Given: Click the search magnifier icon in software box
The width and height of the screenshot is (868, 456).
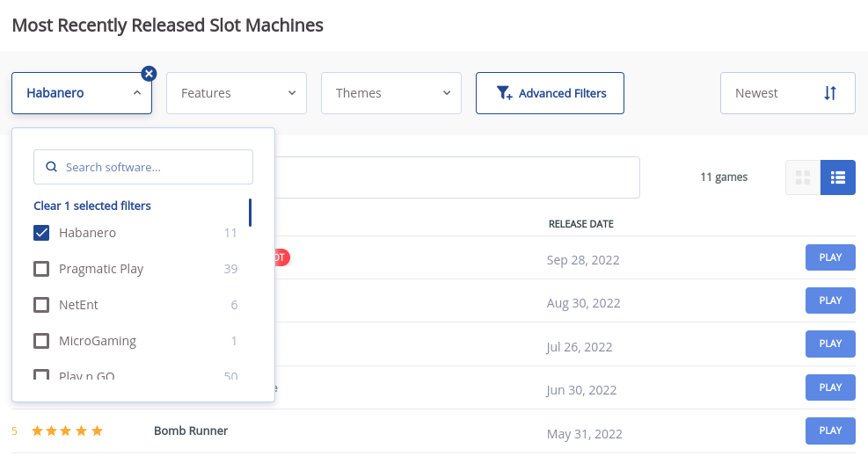Looking at the screenshot, I should [x=51, y=167].
